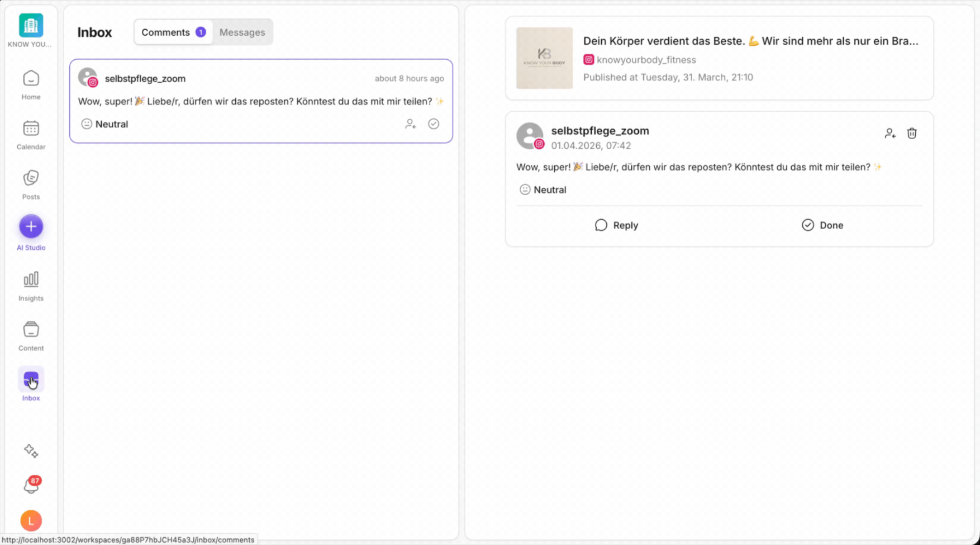The image size is (980, 545).
Task: Delete the comment with the trash icon
Action: [x=912, y=133]
